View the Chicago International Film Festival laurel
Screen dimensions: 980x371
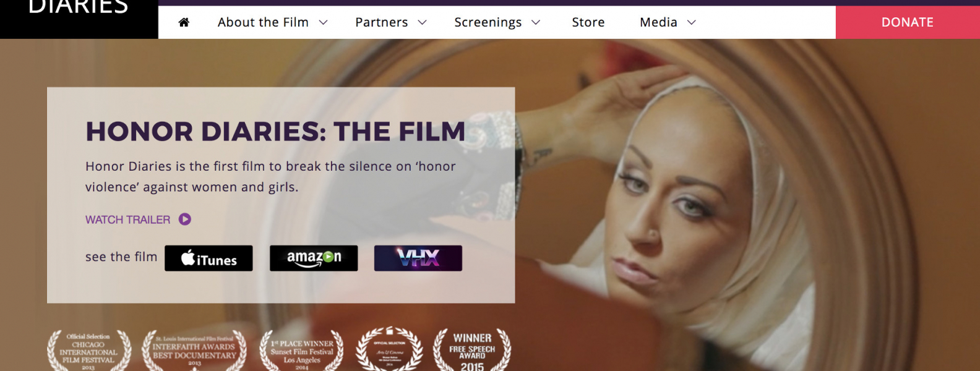tap(89, 351)
